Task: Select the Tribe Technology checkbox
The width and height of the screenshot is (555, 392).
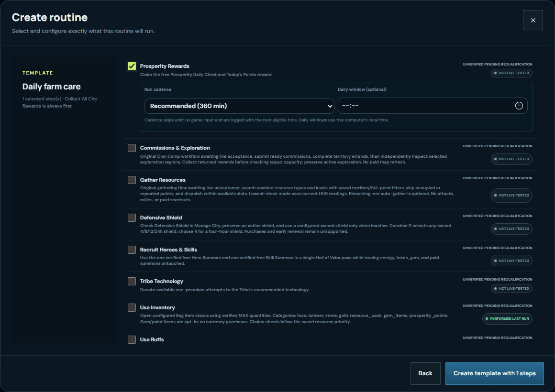Action: pyautogui.click(x=132, y=281)
